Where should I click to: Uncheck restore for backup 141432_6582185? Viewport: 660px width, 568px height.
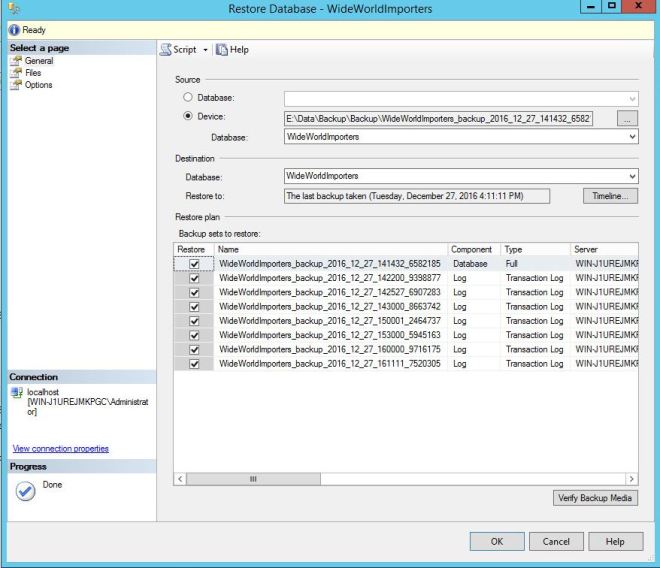coord(194,264)
